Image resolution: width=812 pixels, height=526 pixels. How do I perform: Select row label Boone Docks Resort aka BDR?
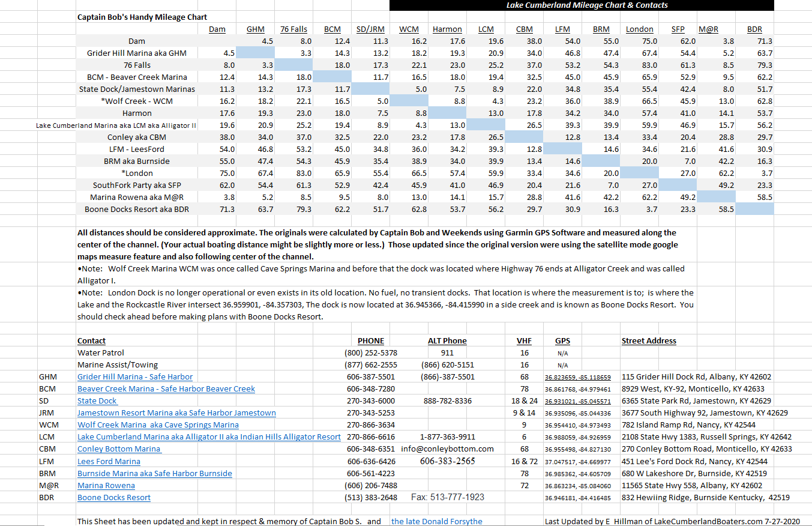pos(137,210)
